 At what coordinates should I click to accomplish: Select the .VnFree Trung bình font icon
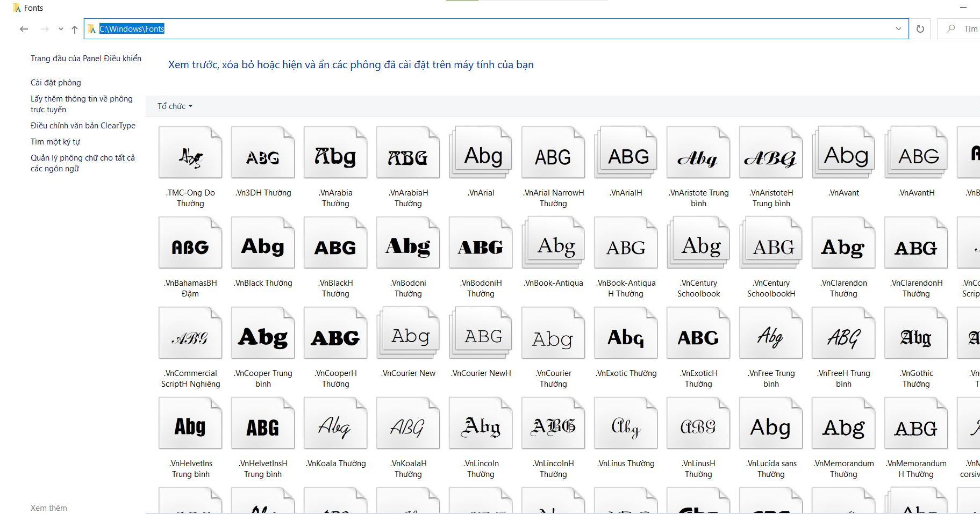tap(771, 333)
